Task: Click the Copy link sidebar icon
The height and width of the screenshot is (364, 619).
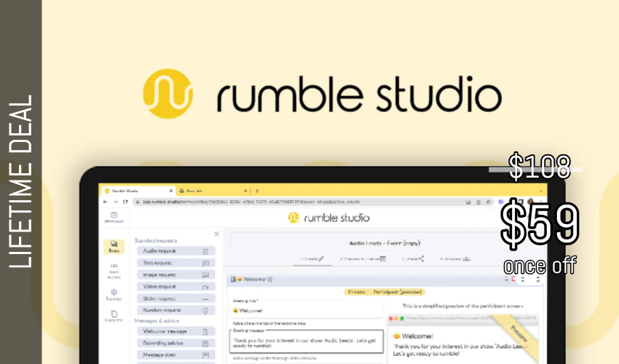Action: [114, 317]
